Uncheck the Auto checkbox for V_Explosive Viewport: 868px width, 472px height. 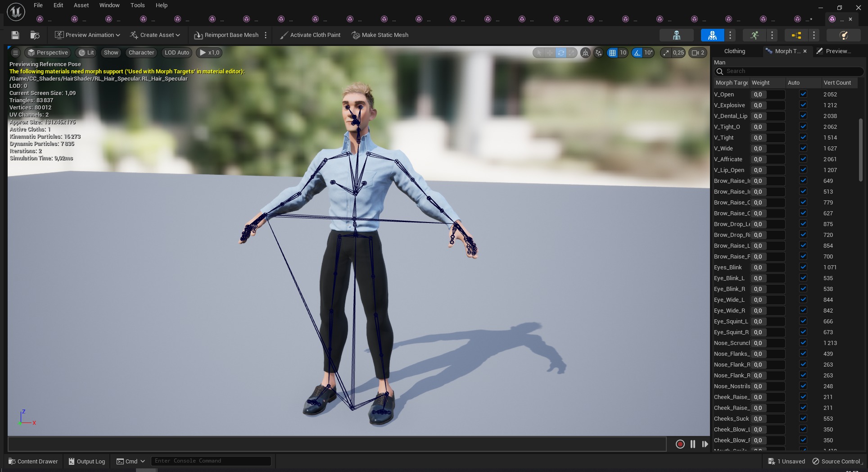click(803, 105)
